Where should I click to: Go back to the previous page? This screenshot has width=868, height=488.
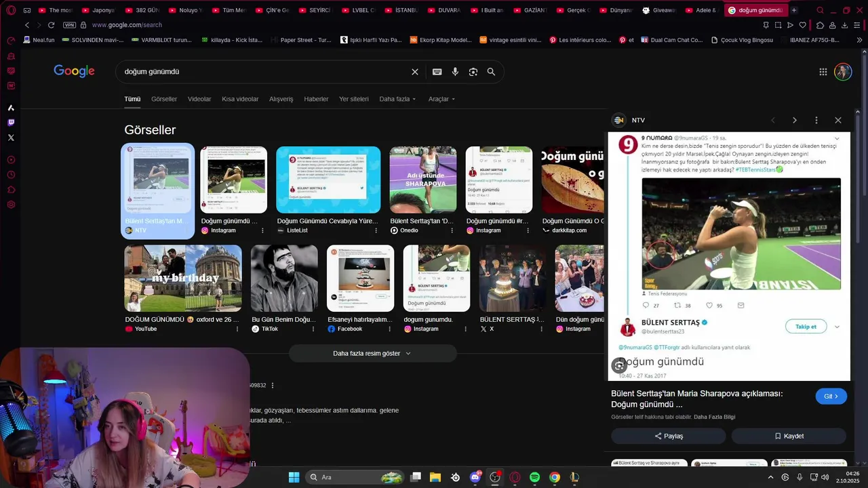tap(27, 25)
